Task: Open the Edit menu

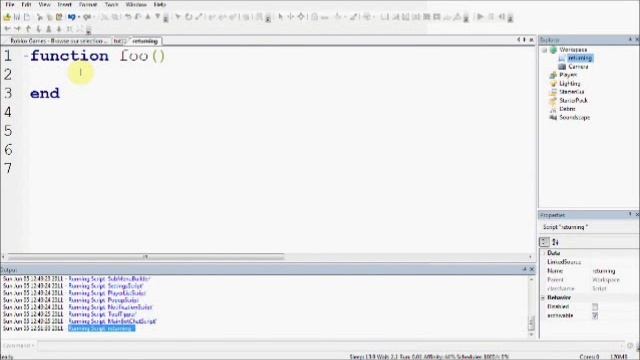Action: click(x=26, y=4)
